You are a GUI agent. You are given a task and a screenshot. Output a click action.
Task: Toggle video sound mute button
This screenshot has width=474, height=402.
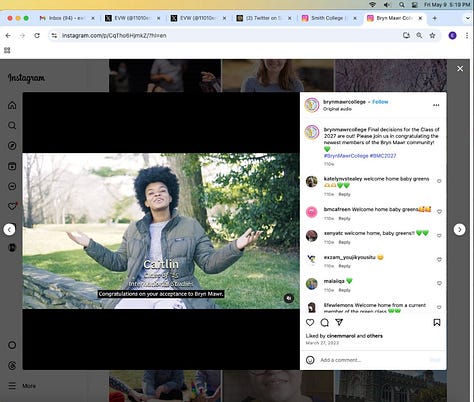(x=289, y=298)
